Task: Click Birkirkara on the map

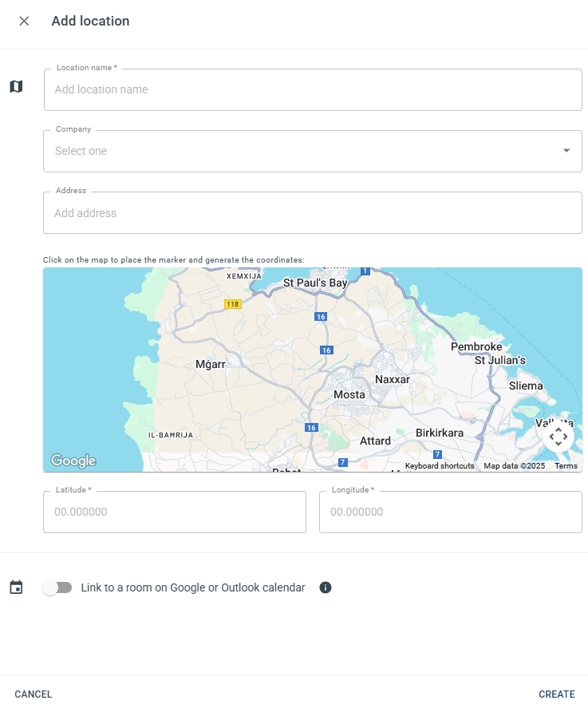Action: 440,433
